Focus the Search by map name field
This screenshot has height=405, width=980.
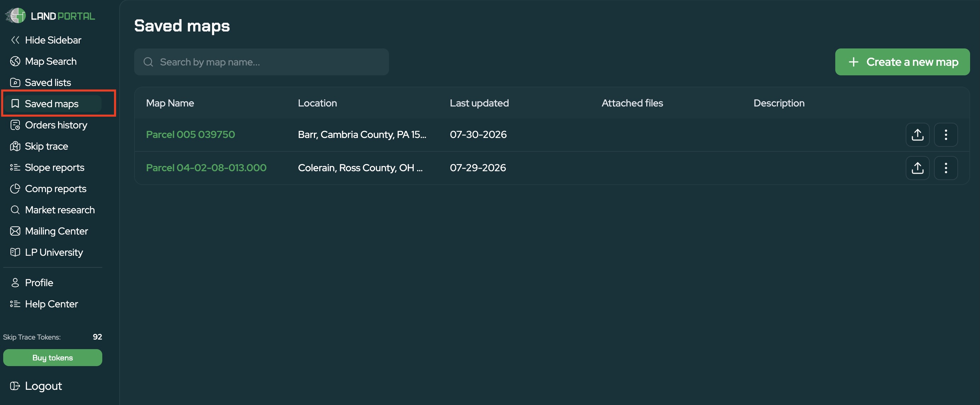[261, 62]
